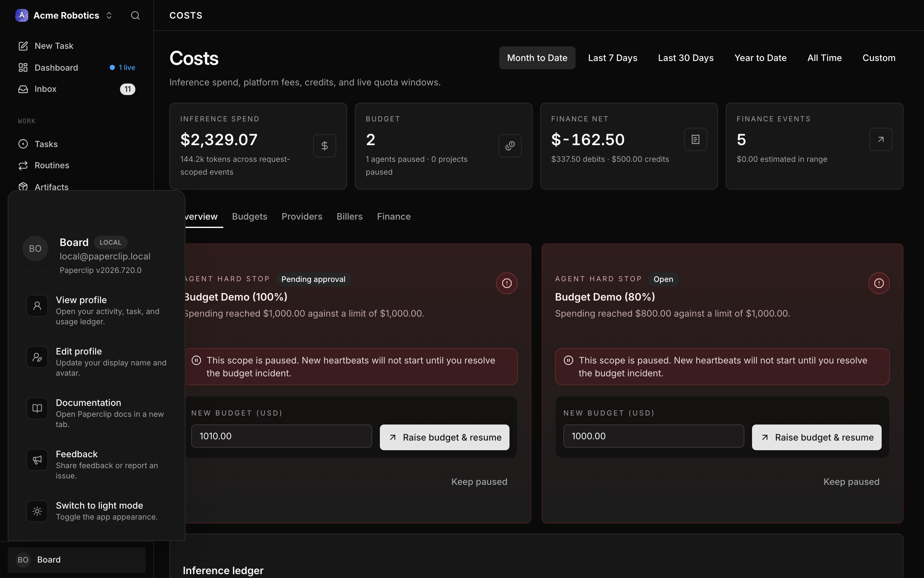924x578 pixels.
Task: Click the LOCAL badge next to Board
Action: [110, 242]
